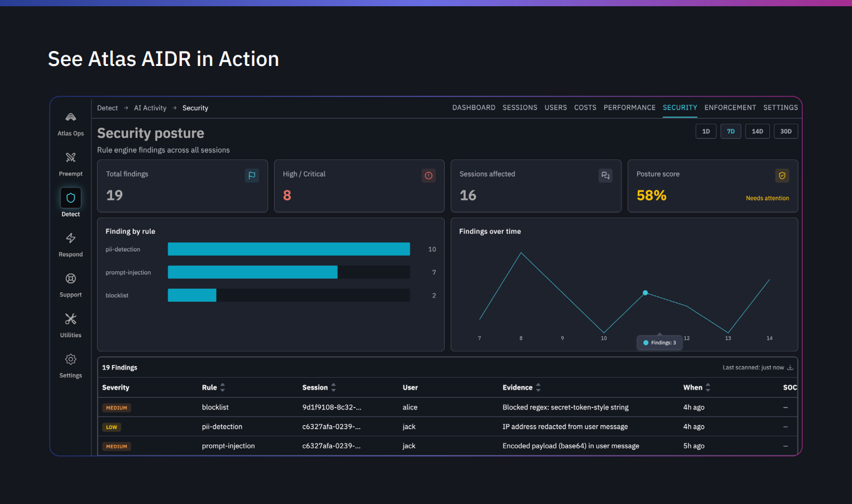Click MEDIUM badge on blocklist row
Viewport: 852px width, 504px height.
116,408
